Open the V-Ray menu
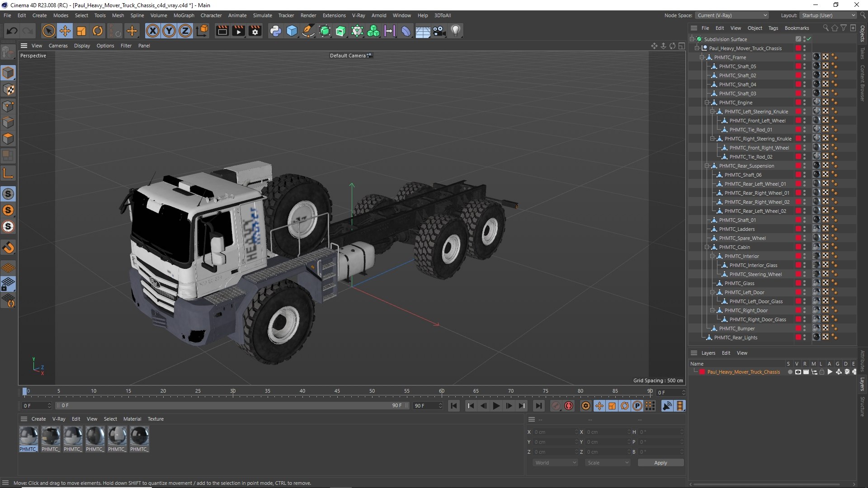 tap(359, 15)
